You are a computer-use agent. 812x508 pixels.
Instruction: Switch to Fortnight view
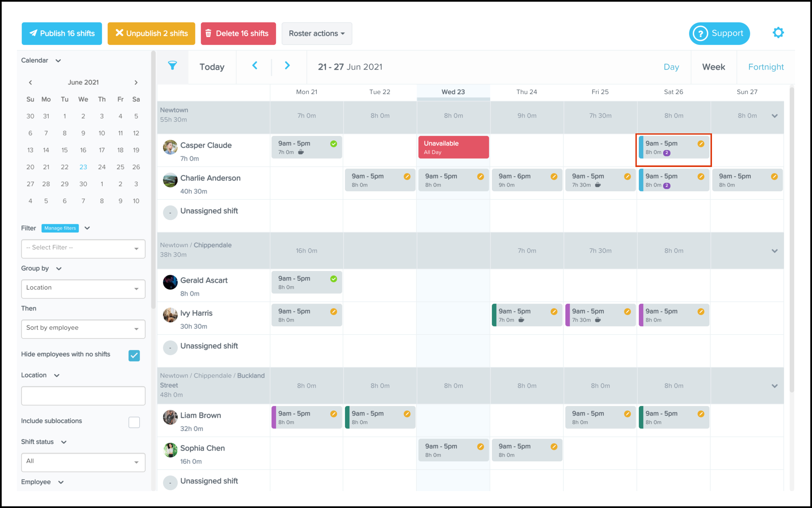765,67
